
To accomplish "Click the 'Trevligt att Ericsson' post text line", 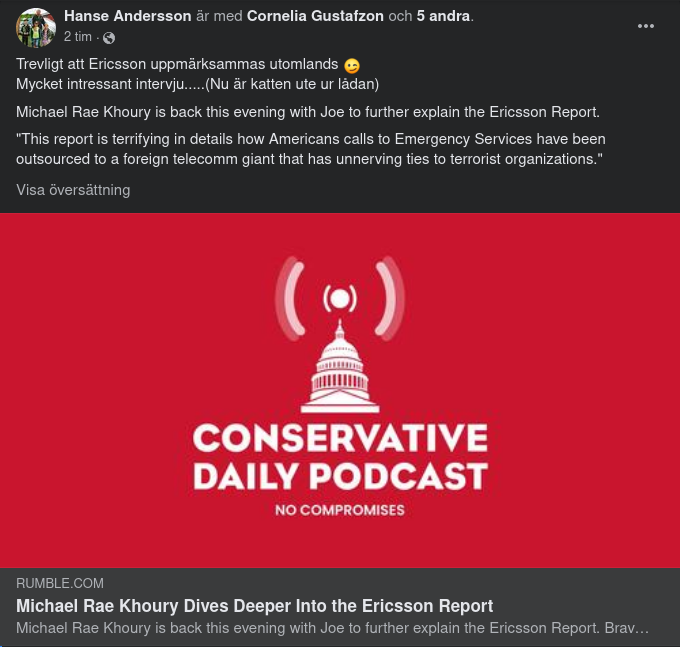I will click(177, 64).
